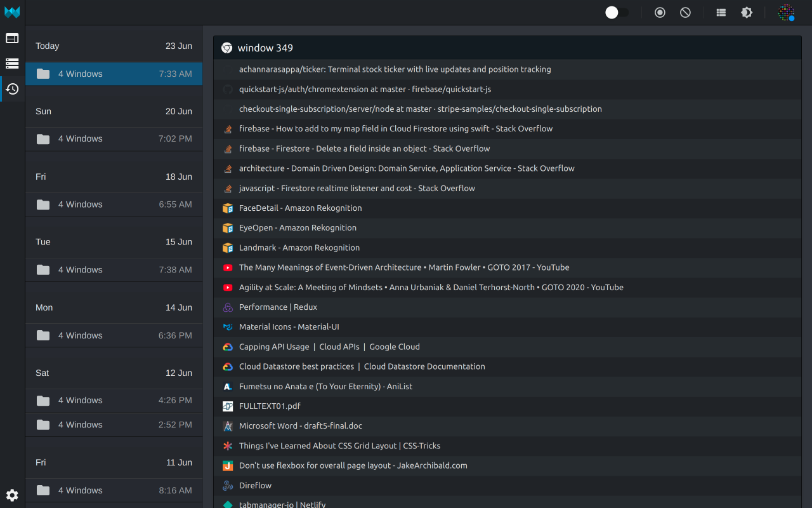812x508 pixels.
Task: Select the blocked items icon in the toolbar
Action: tap(685, 12)
